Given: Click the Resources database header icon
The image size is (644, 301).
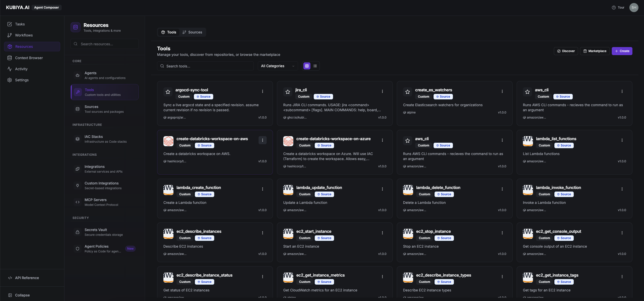Looking at the screenshot, I should pos(76,27).
